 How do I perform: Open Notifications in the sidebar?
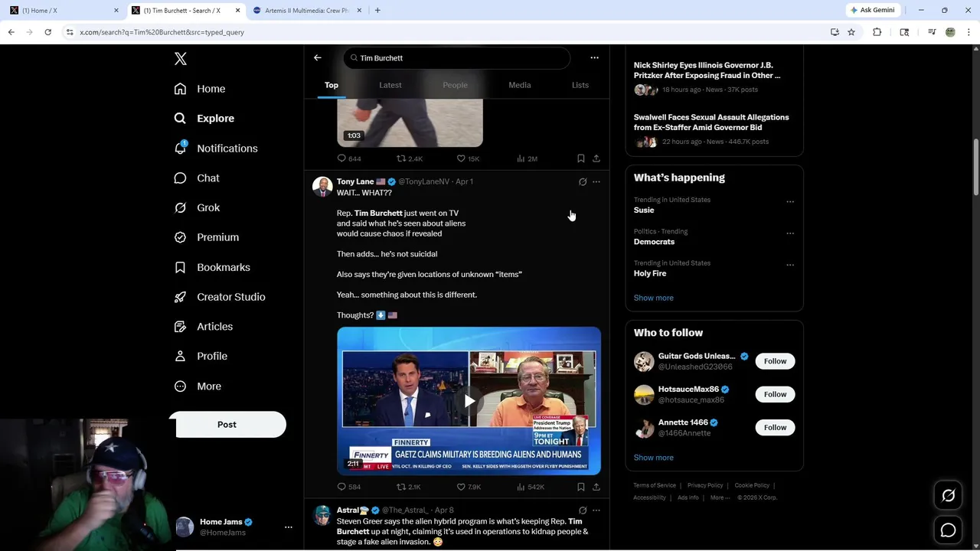click(x=215, y=148)
